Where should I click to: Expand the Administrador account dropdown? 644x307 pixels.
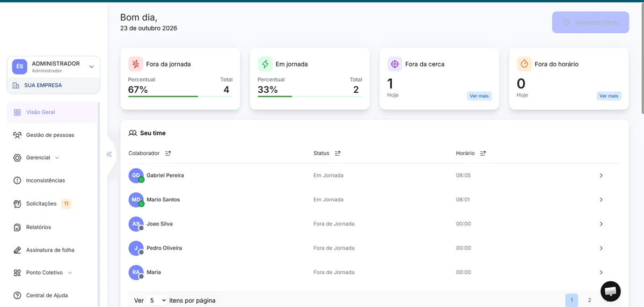(91, 67)
